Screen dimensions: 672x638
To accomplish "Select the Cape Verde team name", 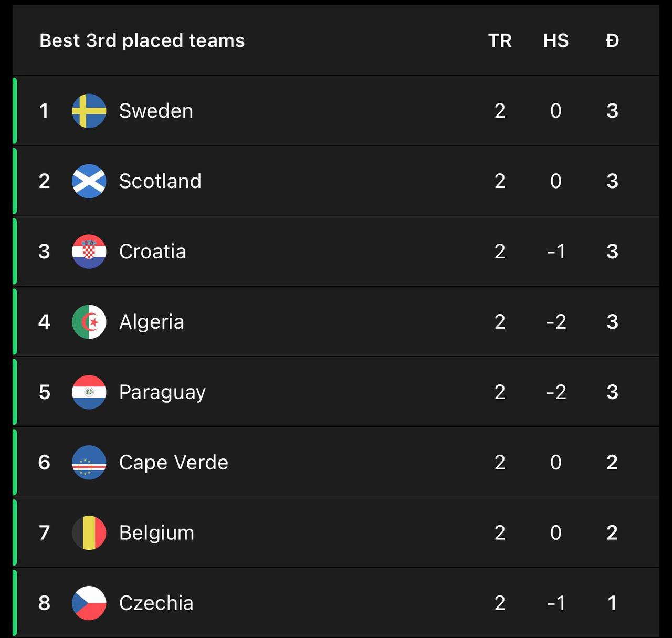I will tap(174, 463).
